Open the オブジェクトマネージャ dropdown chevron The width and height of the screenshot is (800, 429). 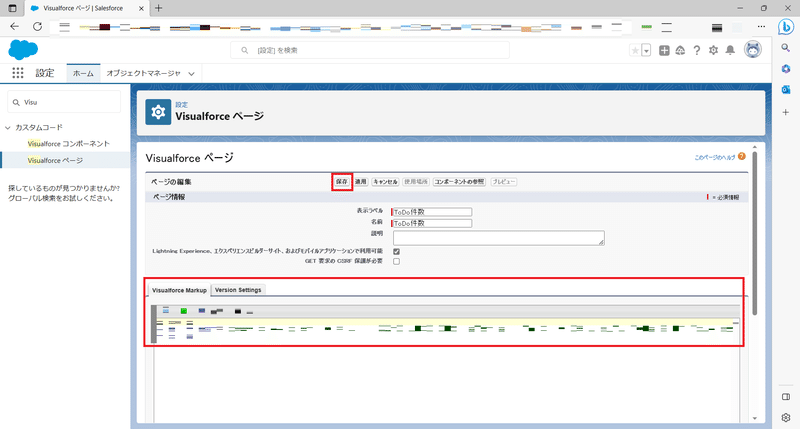coord(191,73)
